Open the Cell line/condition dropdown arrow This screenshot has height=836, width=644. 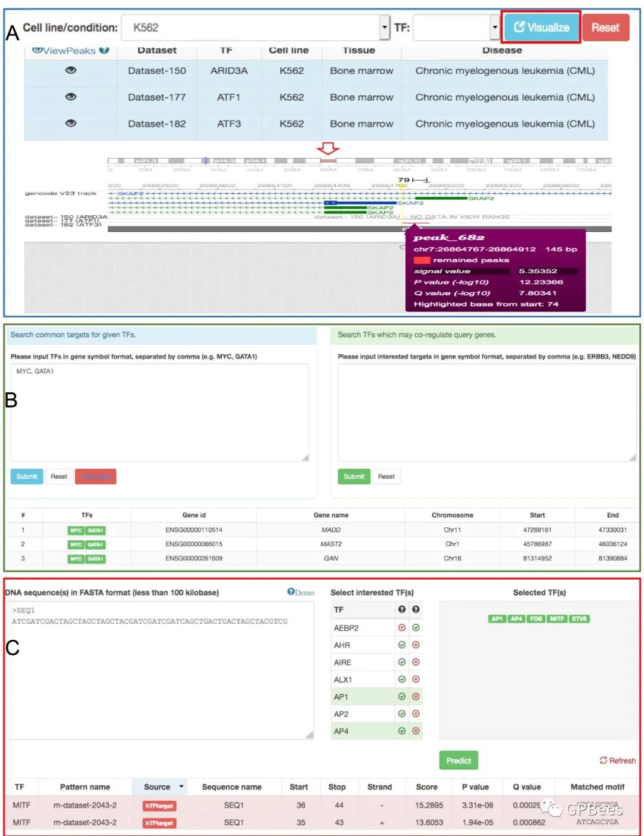tap(384, 27)
